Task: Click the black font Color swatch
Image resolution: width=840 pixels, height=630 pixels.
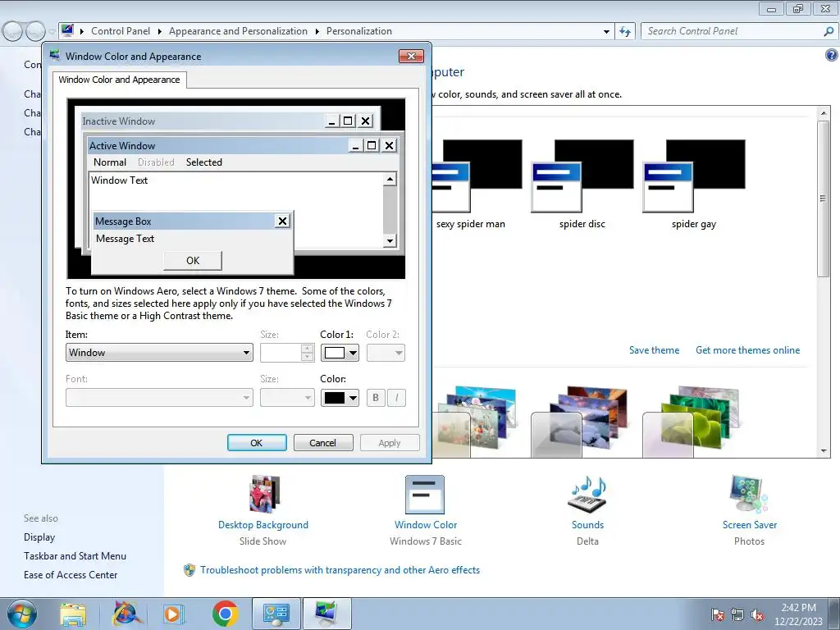Action: click(x=335, y=398)
